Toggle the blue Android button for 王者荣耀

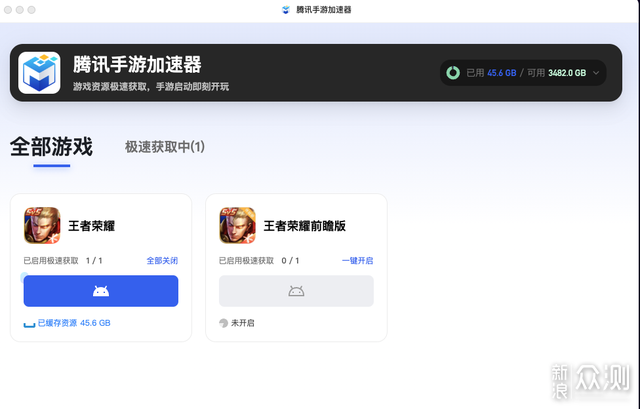pos(101,291)
